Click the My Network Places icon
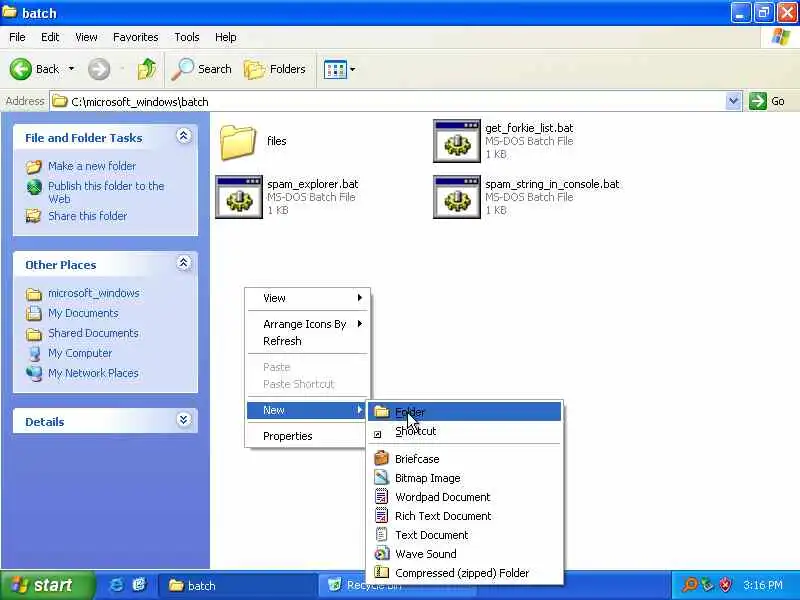This screenshot has width=800, height=600. (34, 373)
